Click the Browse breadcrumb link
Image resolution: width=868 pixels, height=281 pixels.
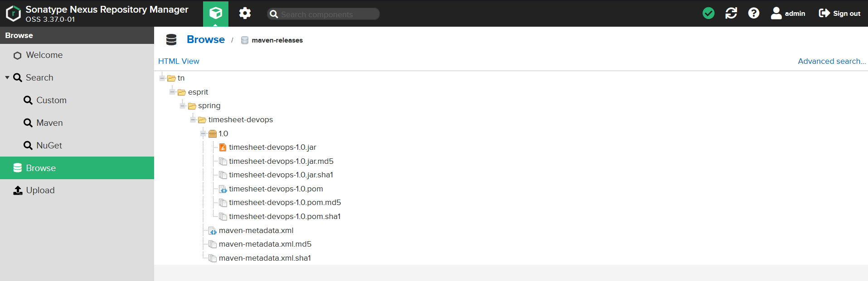click(x=206, y=39)
